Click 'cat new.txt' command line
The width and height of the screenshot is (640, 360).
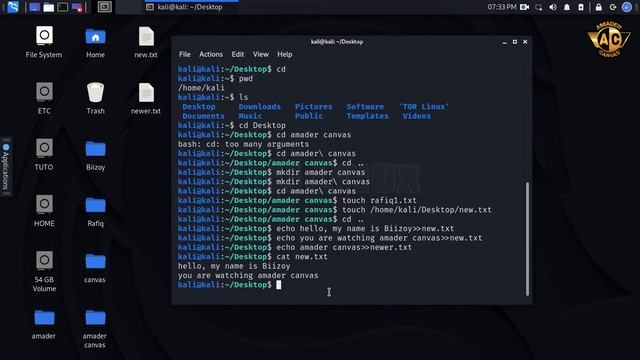point(302,257)
